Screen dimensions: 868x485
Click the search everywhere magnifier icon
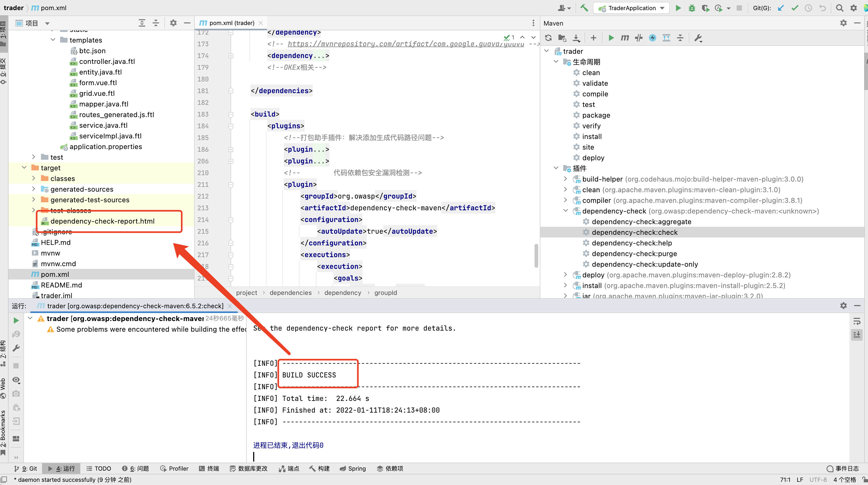[839, 8]
